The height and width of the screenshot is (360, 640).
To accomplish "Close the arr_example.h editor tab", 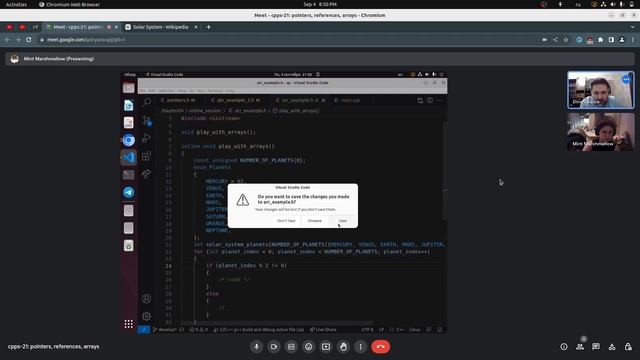I will pyautogui.click(x=323, y=100).
